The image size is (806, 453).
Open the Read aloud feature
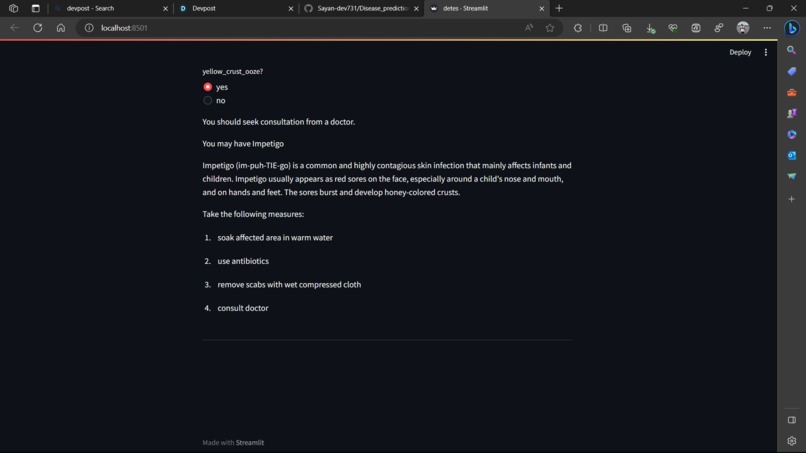tap(528, 28)
